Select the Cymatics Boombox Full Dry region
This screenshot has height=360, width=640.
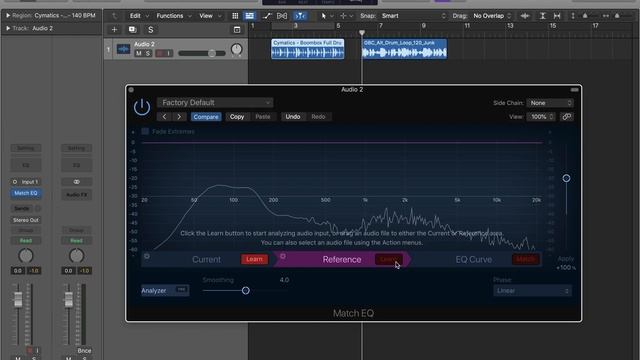[x=308, y=49]
